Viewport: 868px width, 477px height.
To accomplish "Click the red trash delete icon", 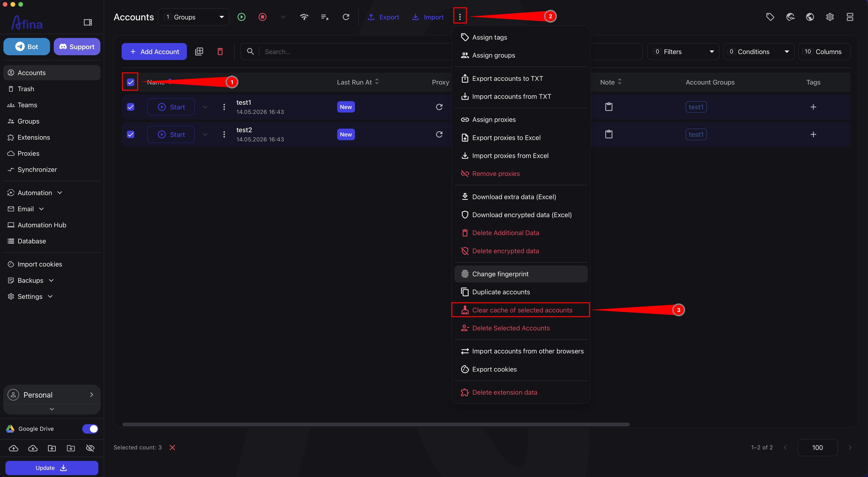I will pyautogui.click(x=220, y=52).
